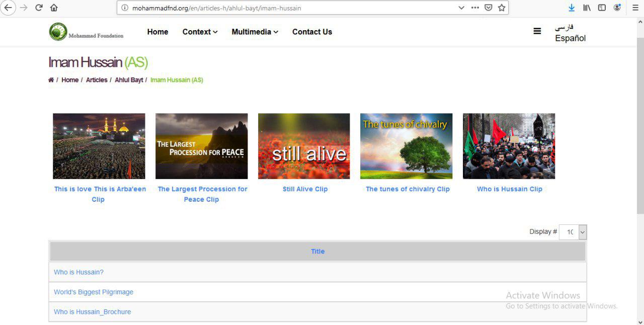Click Ahlul Bayt in breadcrumb
Viewport: 644px width, 325px height.
(x=129, y=80)
